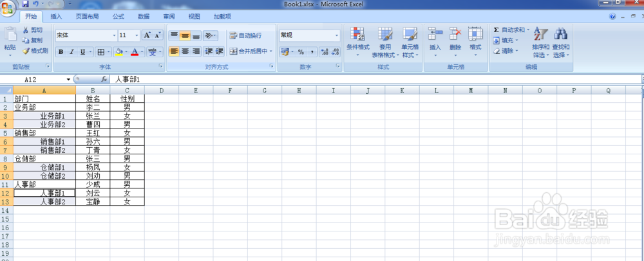
Task: Apply percent style to cell
Action: (301, 51)
